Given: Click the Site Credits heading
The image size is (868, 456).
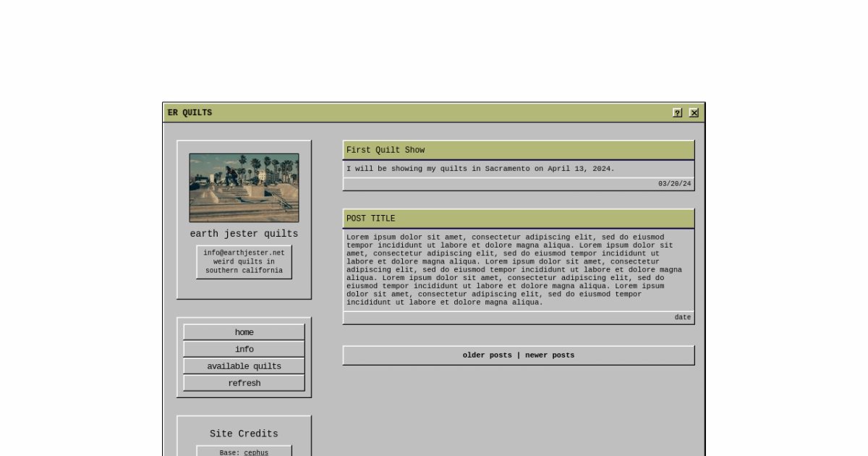Looking at the screenshot, I should [244, 434].
